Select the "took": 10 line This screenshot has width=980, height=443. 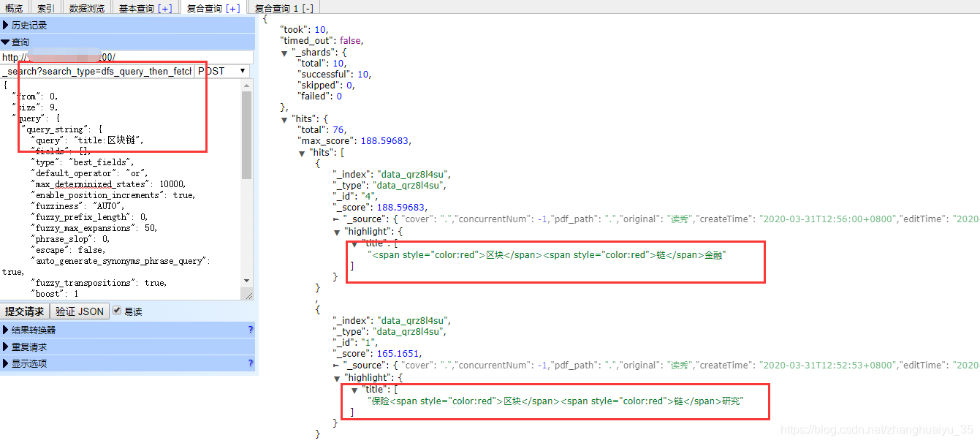point(304,30)
